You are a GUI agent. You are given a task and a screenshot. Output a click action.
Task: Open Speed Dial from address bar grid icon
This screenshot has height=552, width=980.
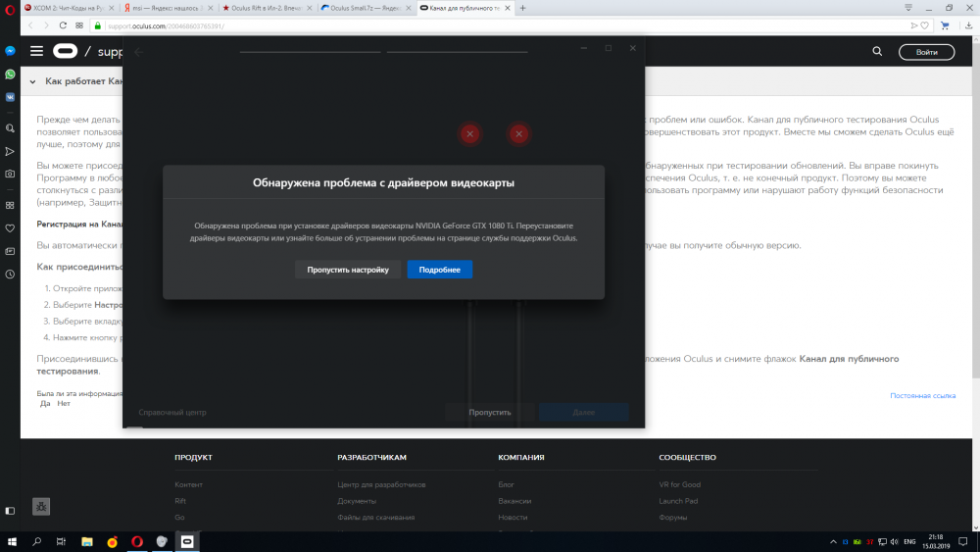[79, 25]
